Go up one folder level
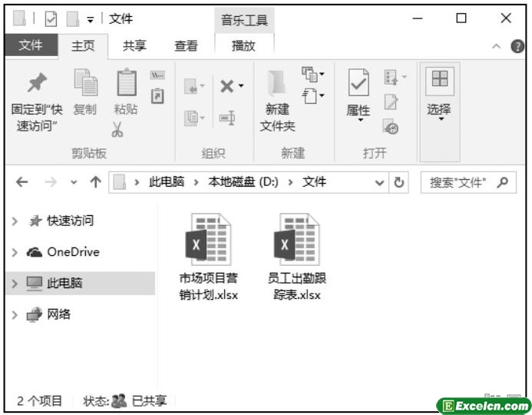This screenshot has height=415, width=532. (96, 182)
